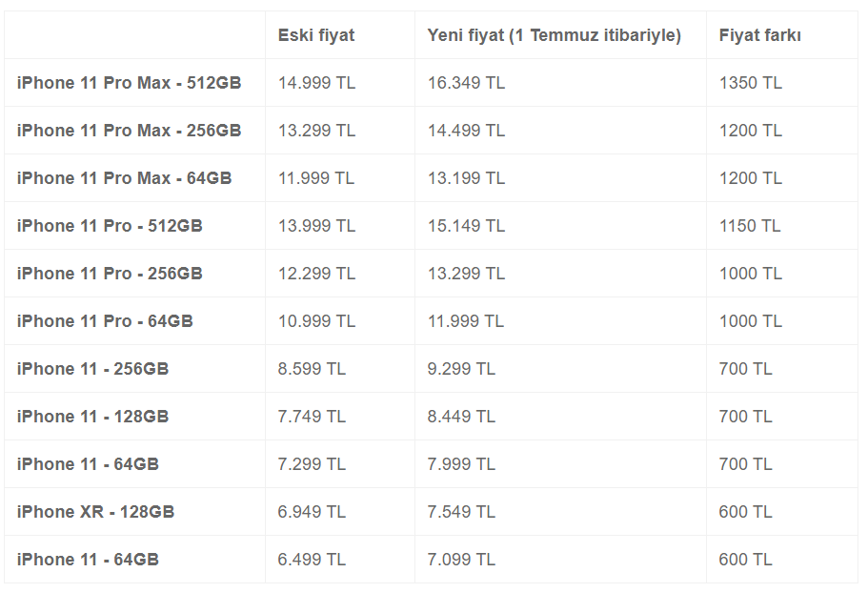Select the iPhone 11 Pro Max - 64GB label
This screenshot has height=593, width=868.
coord(124,178)
